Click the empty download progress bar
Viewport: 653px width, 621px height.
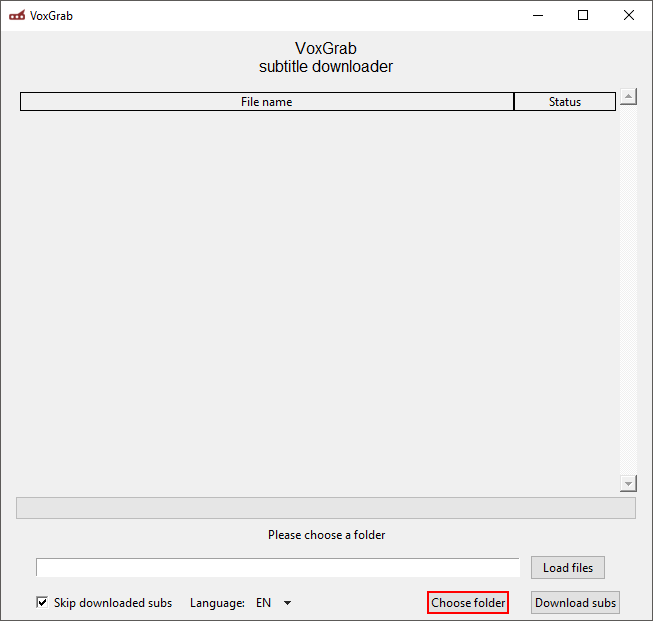pos(326,508)
